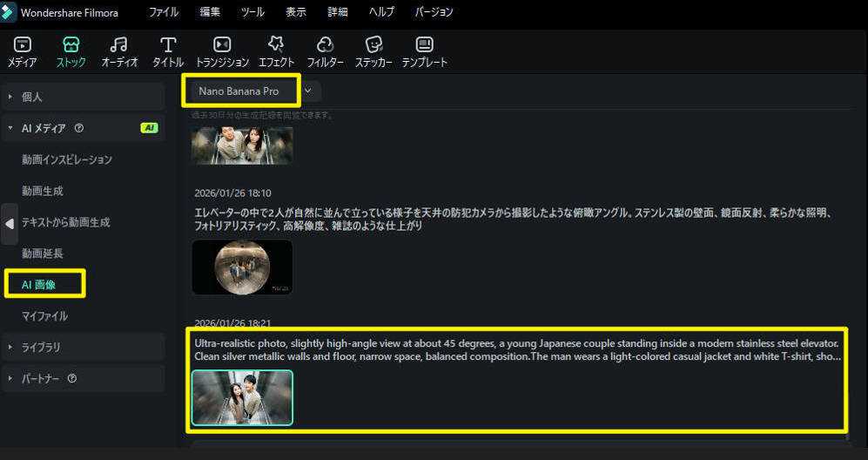Select the highlighted couple elevator thumbnail
This screenshot has width=868, height=460.
(242, 397)
